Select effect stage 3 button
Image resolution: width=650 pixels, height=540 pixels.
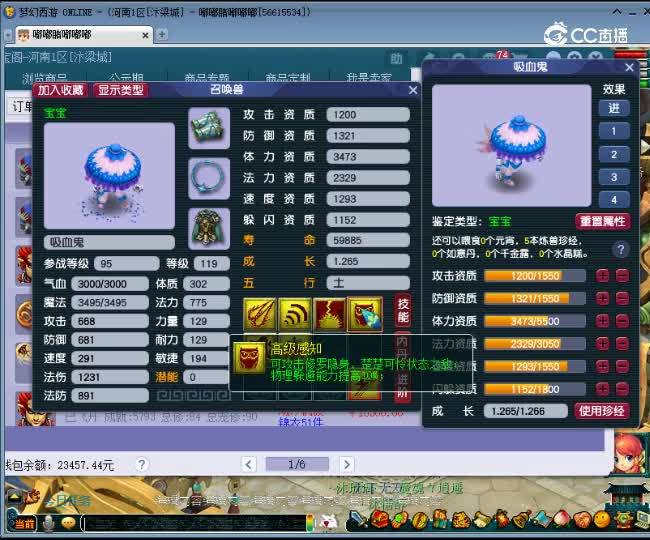[x=614, y=177]
